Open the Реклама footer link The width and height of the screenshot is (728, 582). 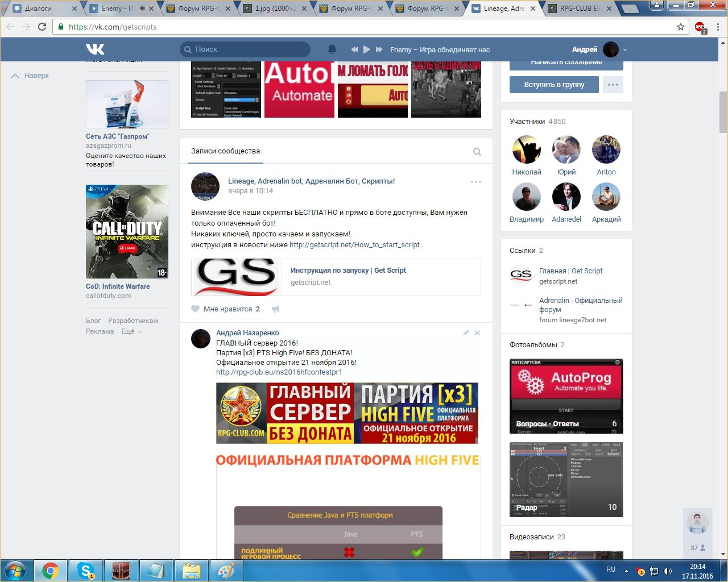click(x=100, y=331)
